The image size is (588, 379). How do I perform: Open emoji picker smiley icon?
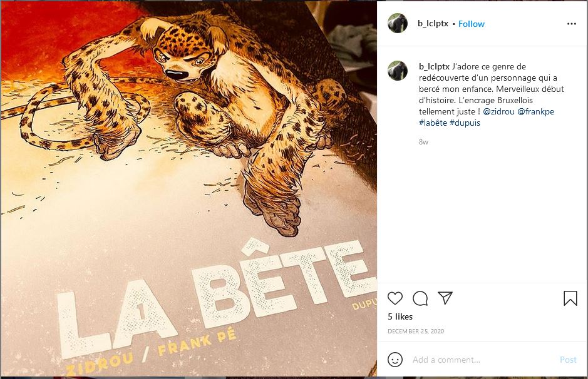pos(395,360)
